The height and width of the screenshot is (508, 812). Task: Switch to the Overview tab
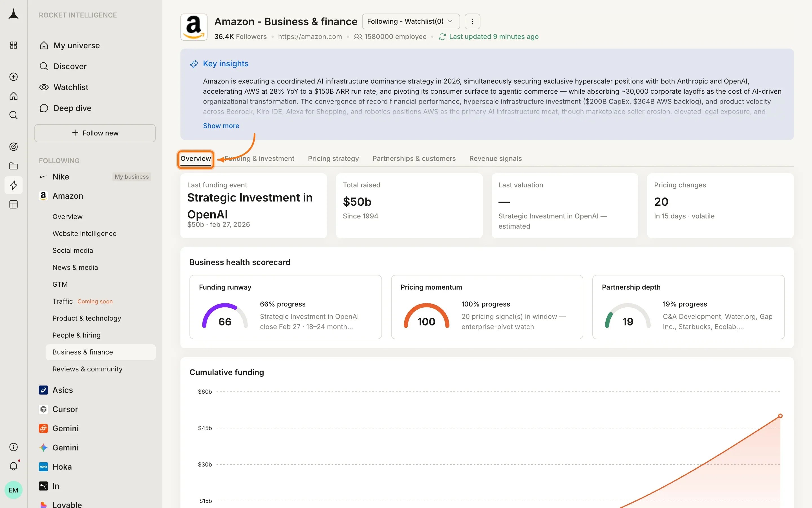[196, 159]
